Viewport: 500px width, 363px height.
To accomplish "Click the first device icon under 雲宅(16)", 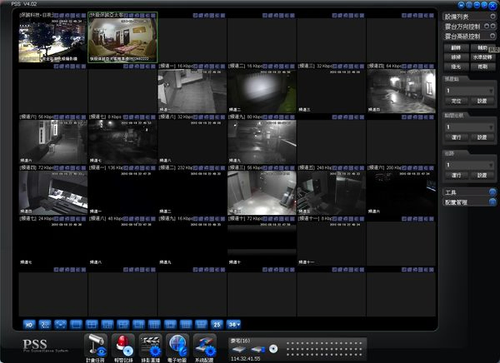I will point(239,349).
